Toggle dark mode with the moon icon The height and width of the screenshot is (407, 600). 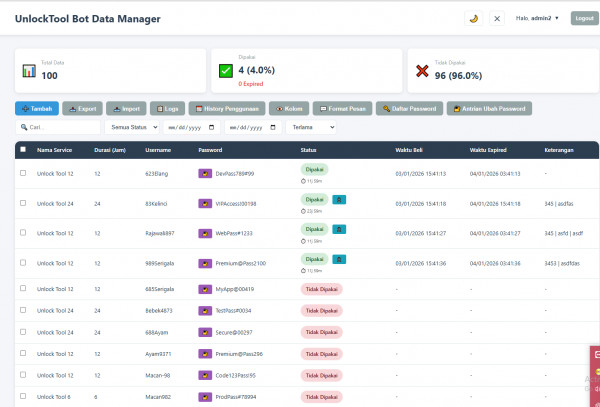click(473, 18)
